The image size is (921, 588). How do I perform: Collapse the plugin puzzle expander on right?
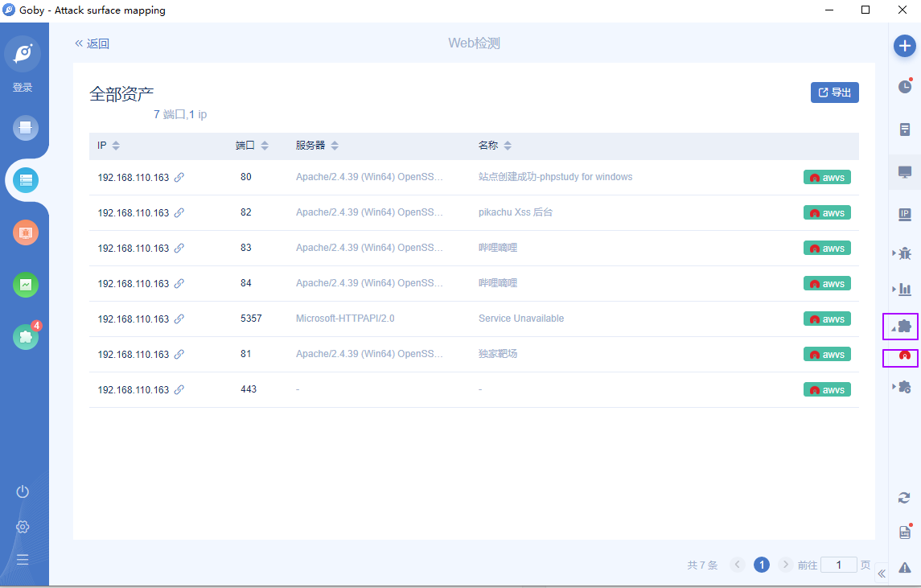click(901, 327)
